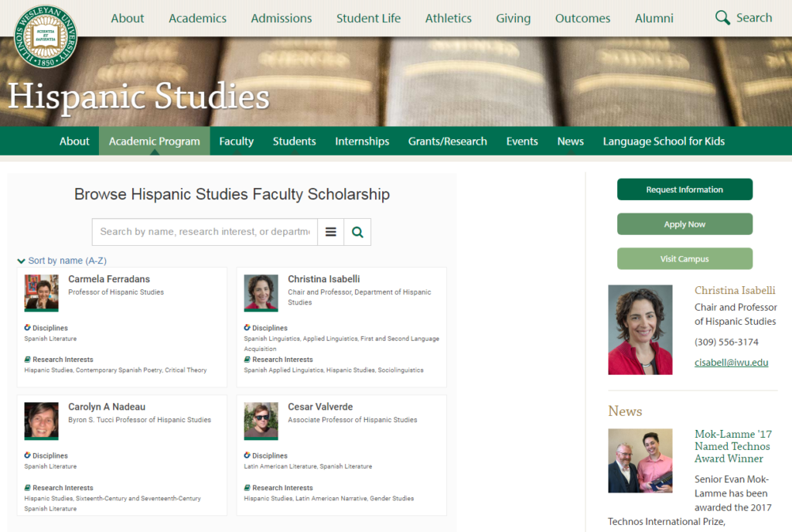
Task: Click the cisabell@iwu.edu email link
Action: 731,363
